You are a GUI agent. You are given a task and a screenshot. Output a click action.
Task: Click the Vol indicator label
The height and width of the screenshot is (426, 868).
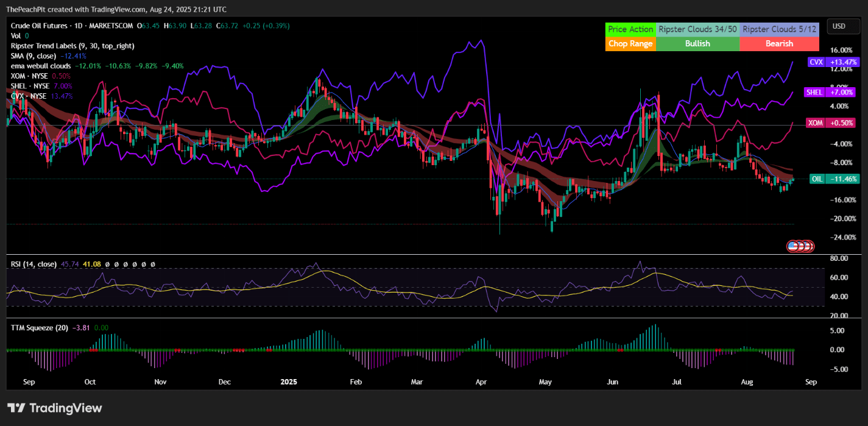(x=15, y=35)
